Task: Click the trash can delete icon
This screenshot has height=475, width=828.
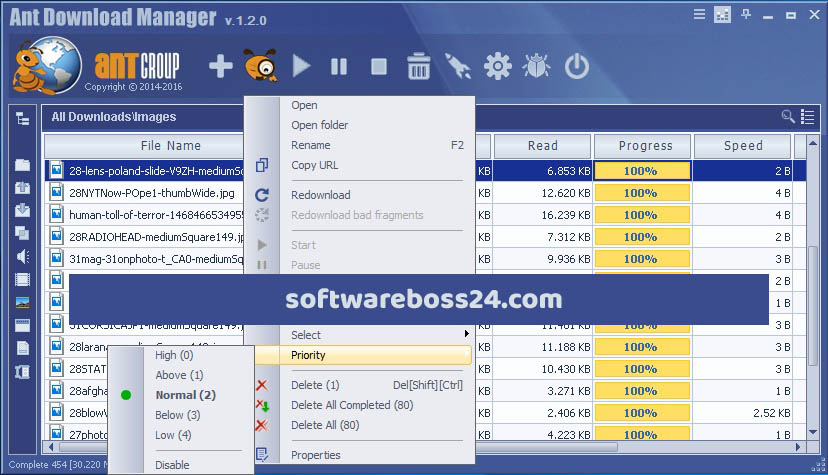Action: pyautogui.click(x=419, y=66)
